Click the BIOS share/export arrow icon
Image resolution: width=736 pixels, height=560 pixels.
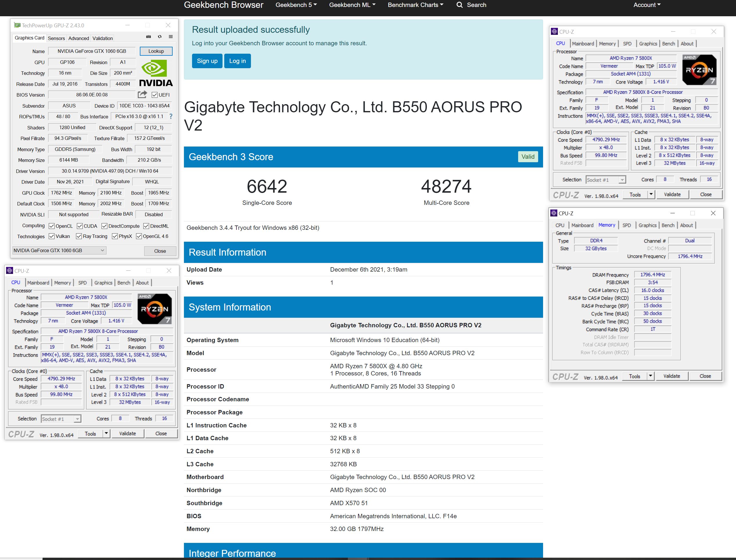point(142,94)
